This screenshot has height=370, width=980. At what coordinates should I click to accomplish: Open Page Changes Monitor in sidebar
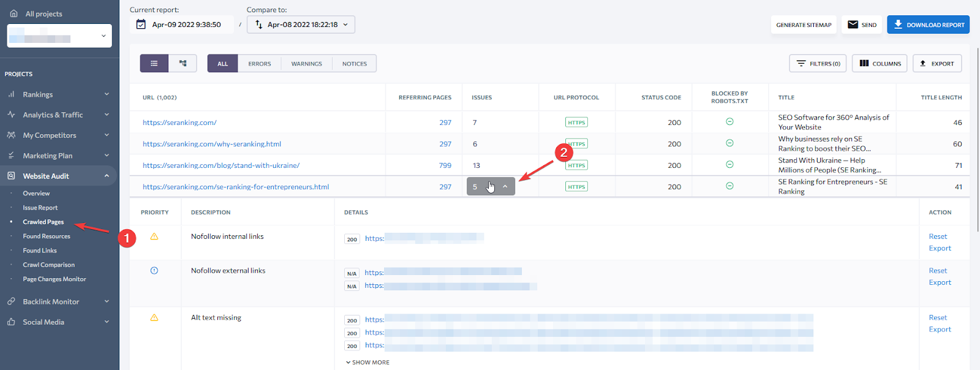click(x=55, y=279)
